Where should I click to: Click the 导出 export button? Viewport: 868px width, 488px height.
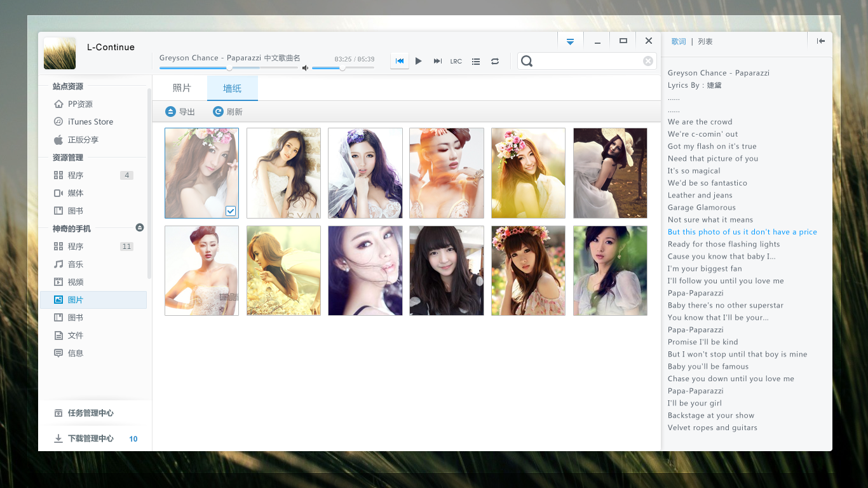pyautogui.click(x=180, y=112)
